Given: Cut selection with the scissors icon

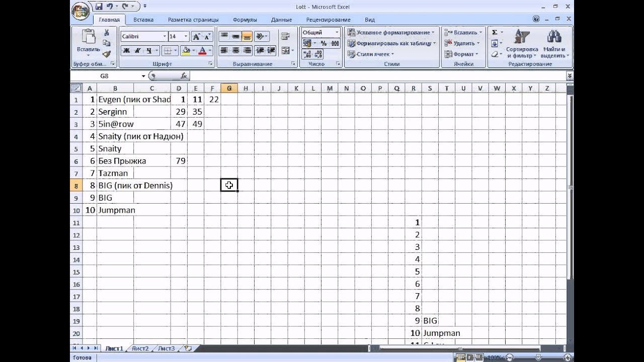Looking at the screenshot, I should (106, 33).
